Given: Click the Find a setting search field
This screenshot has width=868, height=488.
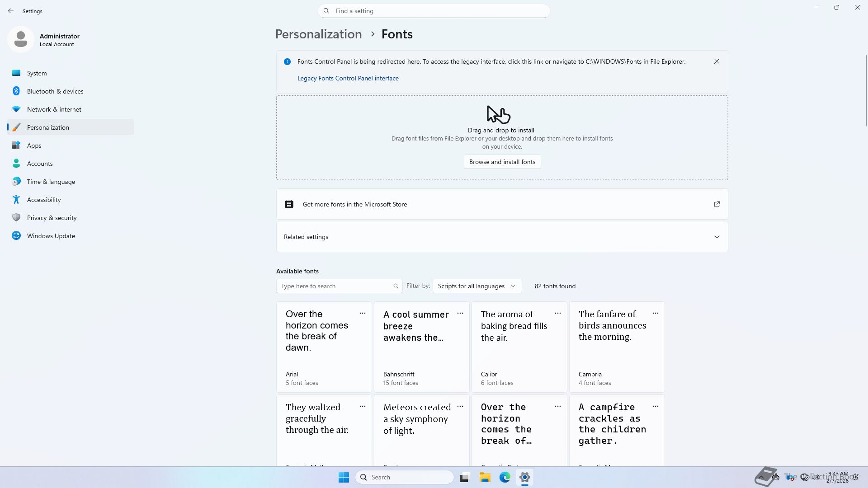Looking at the screenshot, I should click(434, 11).
